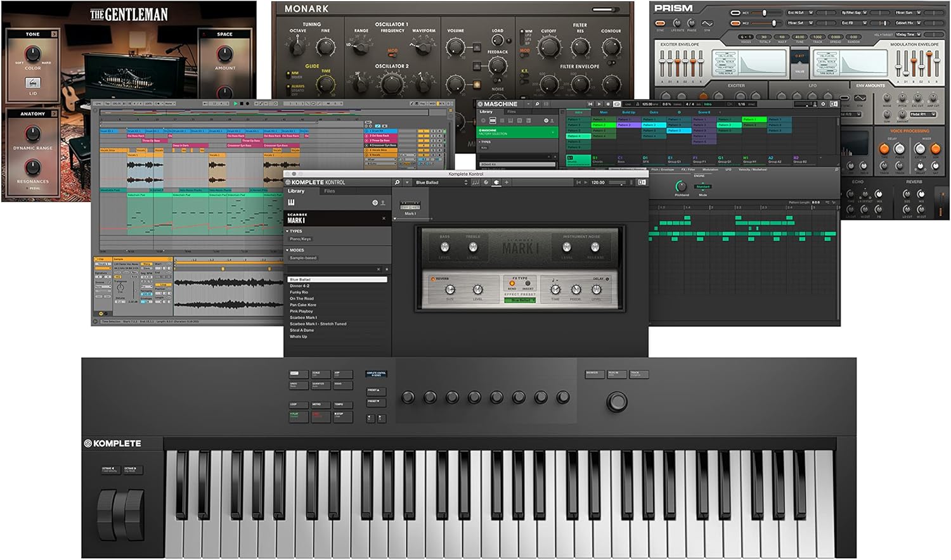Select the Build Up scene in Maschine
The height and width of the screenshot is (560, 951).
click(628, 112)
